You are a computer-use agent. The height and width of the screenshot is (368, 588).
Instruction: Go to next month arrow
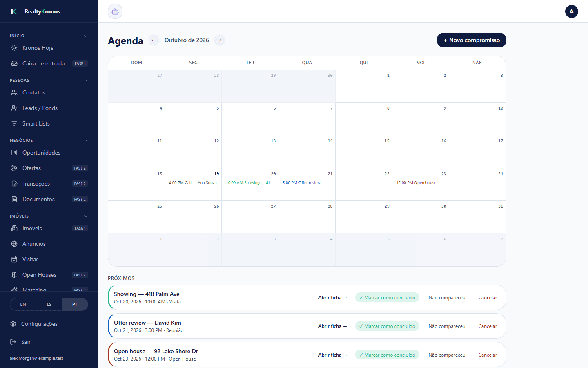(x=220, y=40)
